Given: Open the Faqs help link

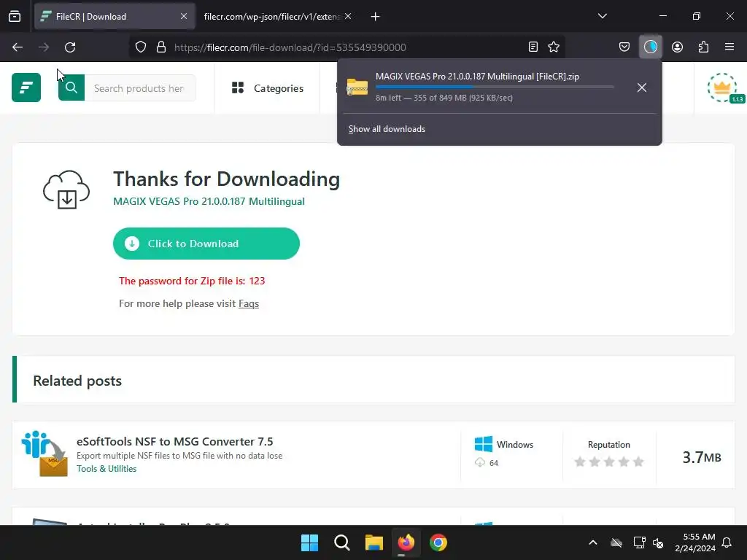Looking at the screenshot, I should (x=249, y=303).
